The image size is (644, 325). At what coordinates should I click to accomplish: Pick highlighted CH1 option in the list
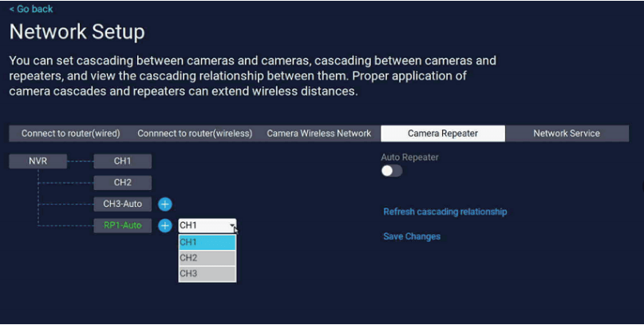click(207, 243)
